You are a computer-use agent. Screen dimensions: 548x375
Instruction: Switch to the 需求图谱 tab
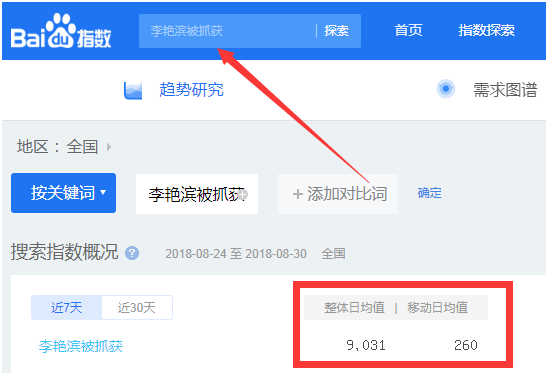(x=505, y=90)
